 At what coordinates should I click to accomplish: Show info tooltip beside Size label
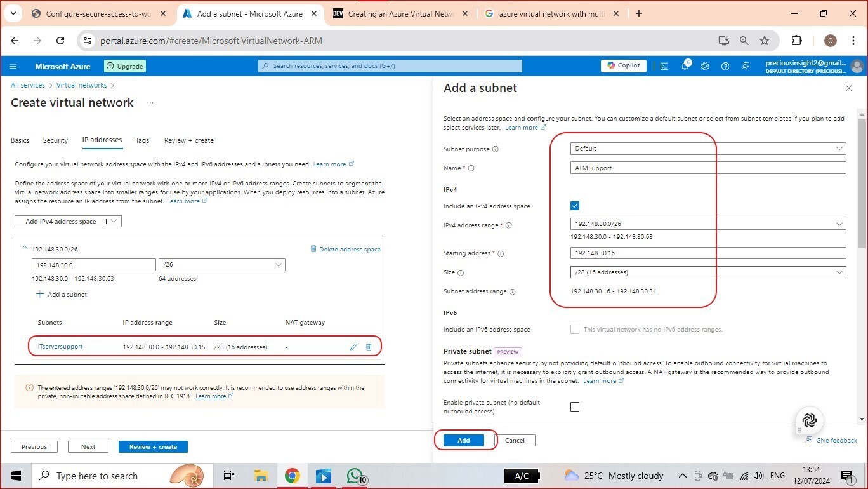pos(461,273)
